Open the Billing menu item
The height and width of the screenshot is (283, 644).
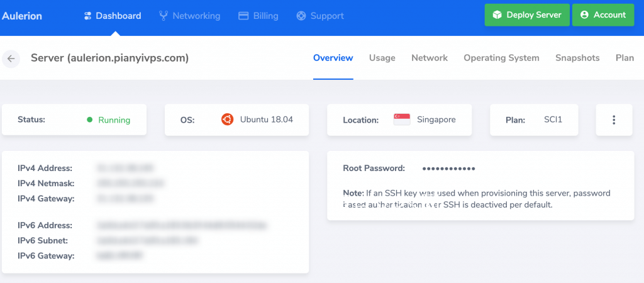pyautogui.click(x=258, y=16)
